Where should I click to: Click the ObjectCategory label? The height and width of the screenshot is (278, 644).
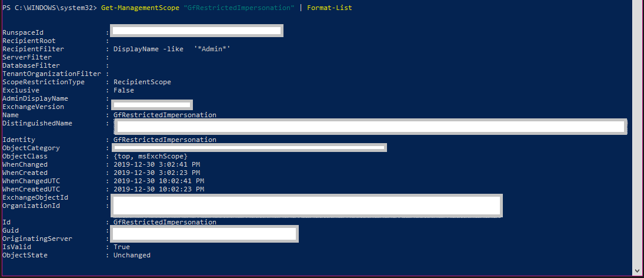[31, 148]
